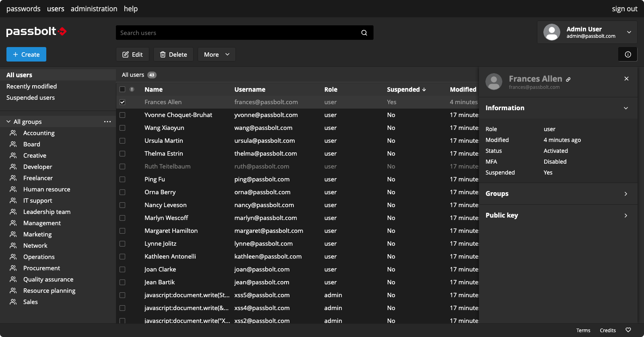Viewport: 644px width, 337px height.
Task: Open the users menu
Action: [x=56, y=8]
